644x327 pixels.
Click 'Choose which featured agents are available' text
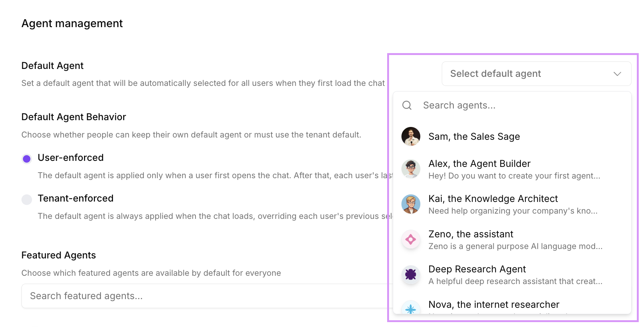tap(151, 273)
